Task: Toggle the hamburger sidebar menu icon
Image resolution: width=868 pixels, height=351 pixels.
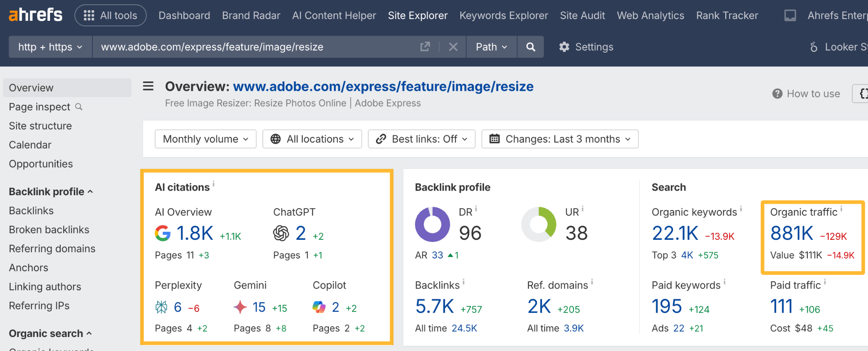Action: (148, 86)
